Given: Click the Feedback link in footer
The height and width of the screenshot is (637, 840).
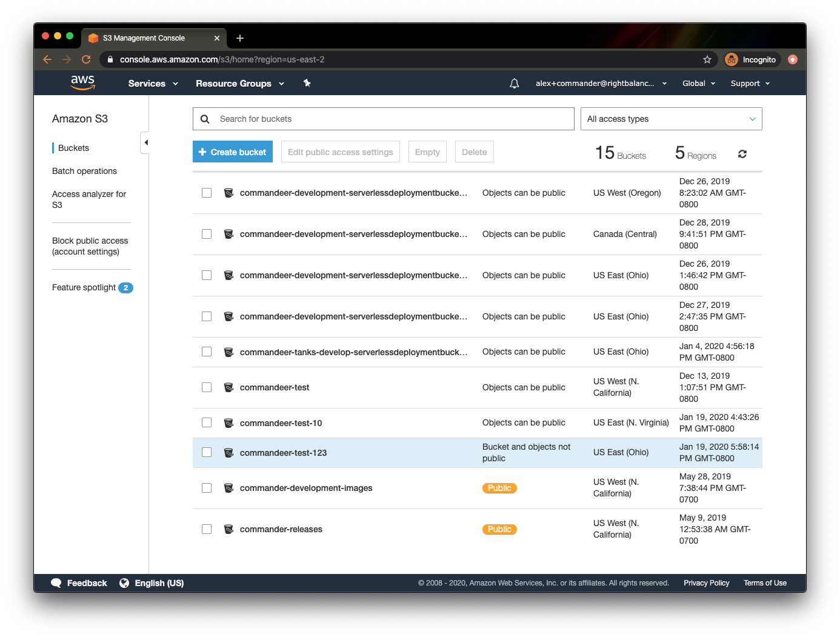Looking at the screenshot, I should [87, 583].
